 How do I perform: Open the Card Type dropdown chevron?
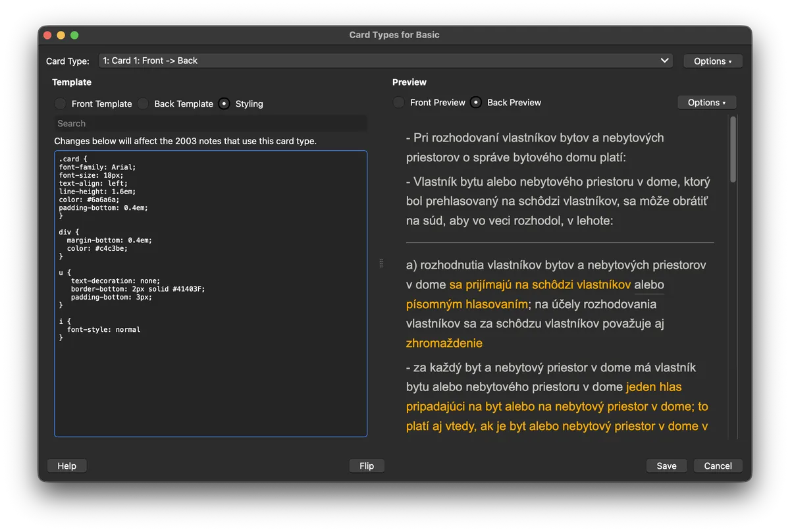[664, 61]
